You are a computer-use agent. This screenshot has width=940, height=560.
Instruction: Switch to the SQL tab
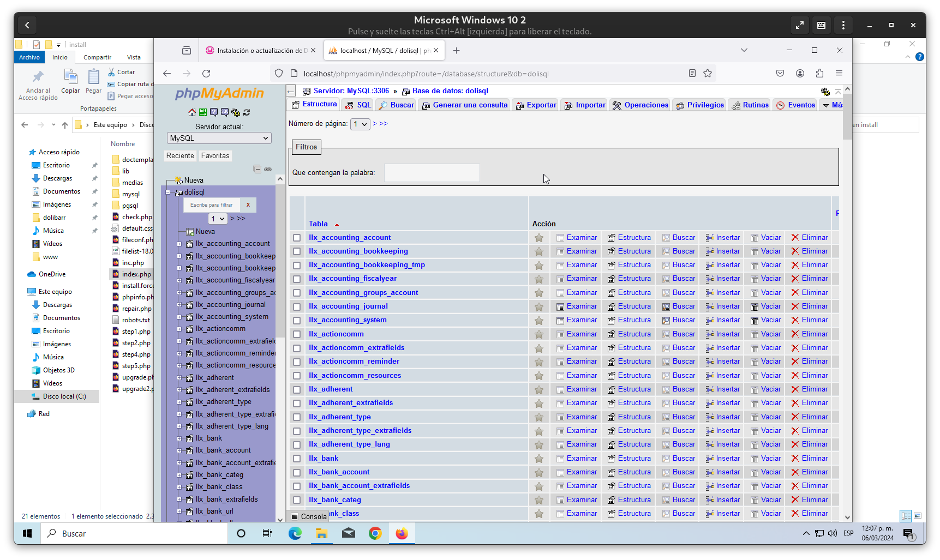[x=358, y=105]
